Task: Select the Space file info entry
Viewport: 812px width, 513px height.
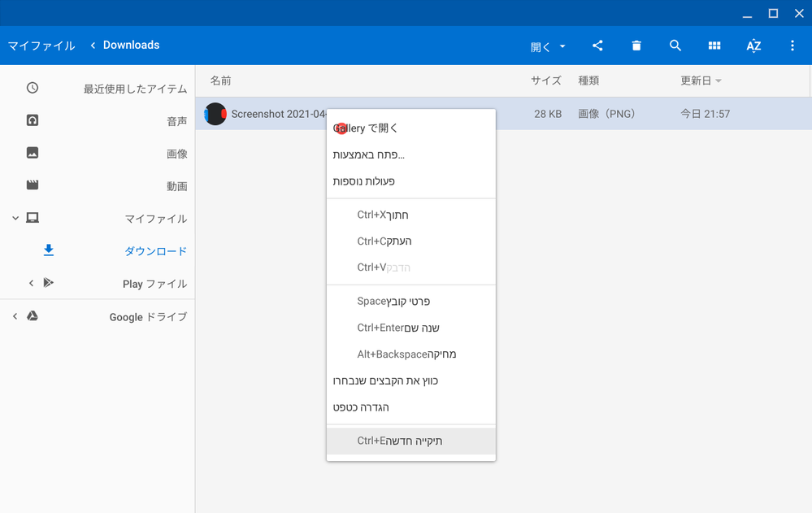Action: [411, 301]
